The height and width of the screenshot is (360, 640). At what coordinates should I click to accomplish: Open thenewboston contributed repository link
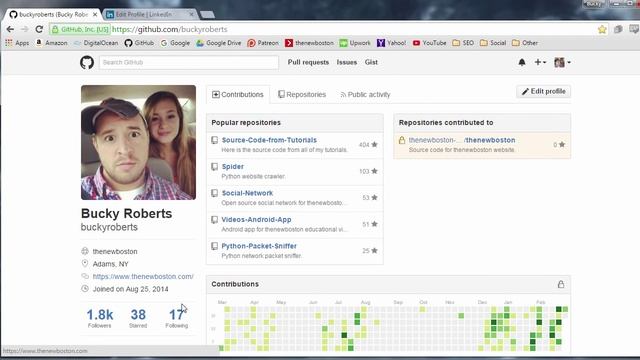click(462, 140)
